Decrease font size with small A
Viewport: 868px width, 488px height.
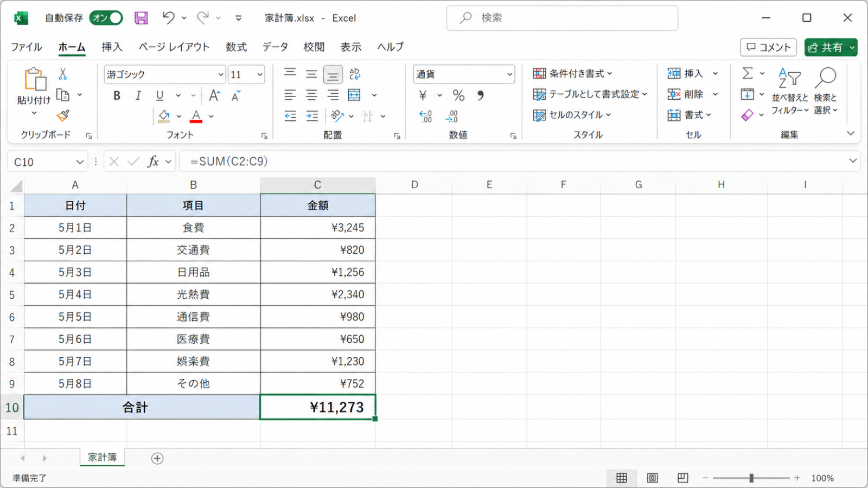click(x=236, y=96)
